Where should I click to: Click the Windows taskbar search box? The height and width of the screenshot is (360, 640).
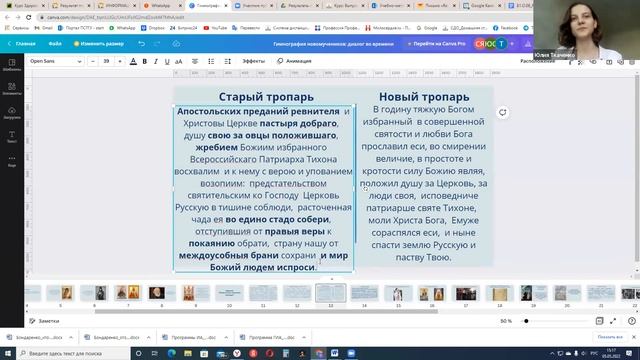73,353
